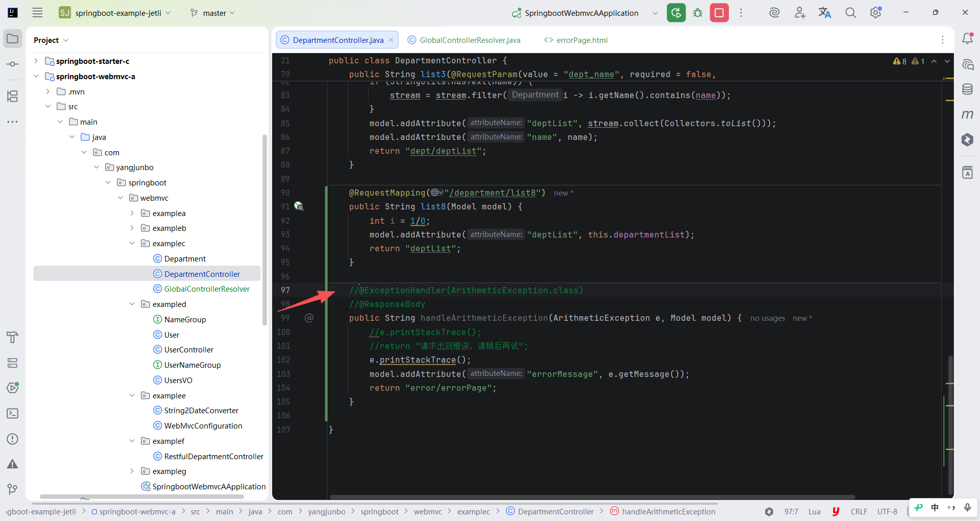The height and width of the screenshot is (521, 980).
Task: Open the Maven tool window
Action: 967,114
